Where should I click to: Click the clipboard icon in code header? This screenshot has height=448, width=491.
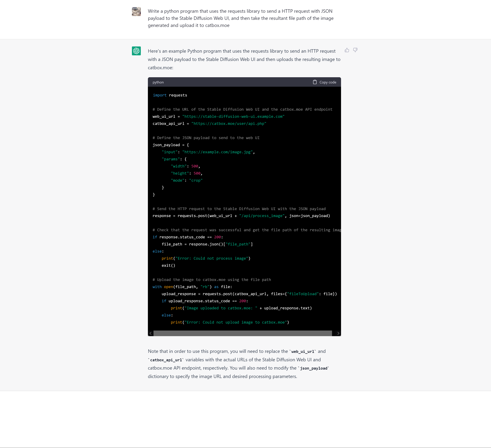(x=315, y=82)
